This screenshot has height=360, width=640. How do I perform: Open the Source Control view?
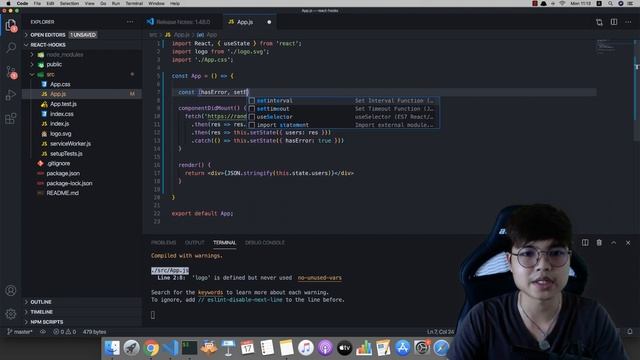tap(11, 72)
